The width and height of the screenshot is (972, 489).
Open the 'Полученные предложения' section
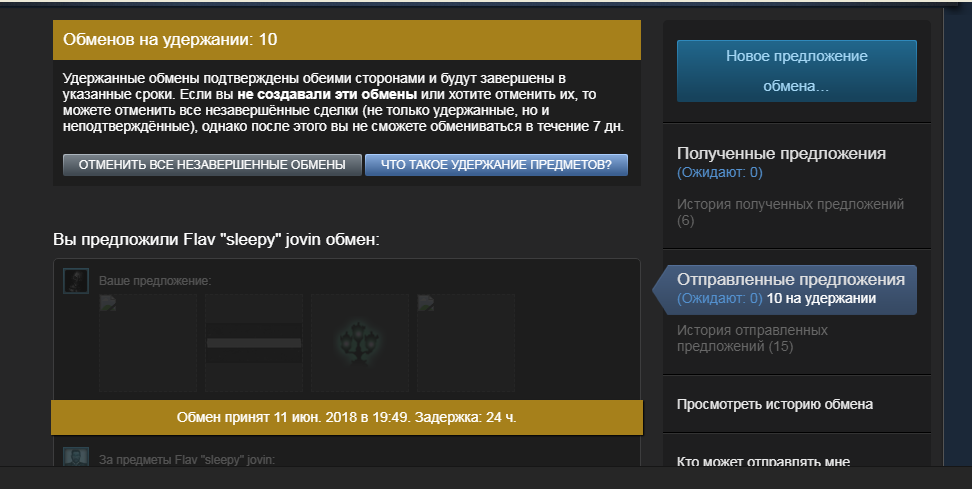pyautogui.click(x=781, y=153)
